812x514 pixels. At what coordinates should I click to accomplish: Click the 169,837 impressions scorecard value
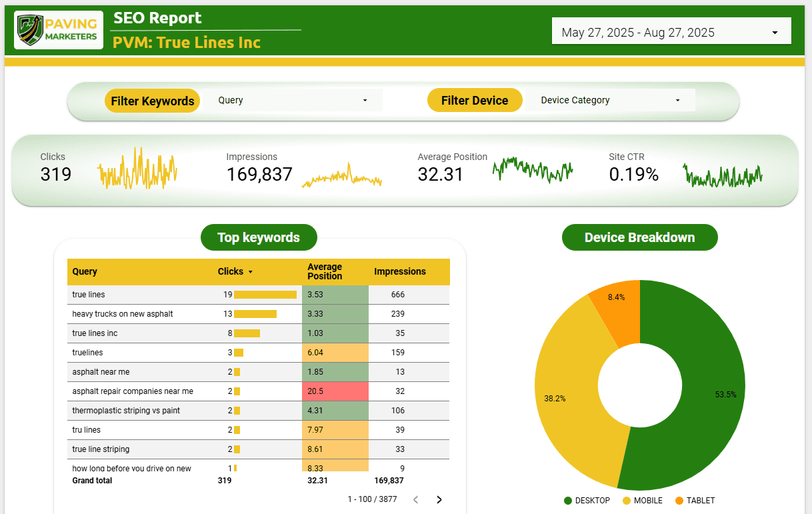(x=259, y=175)
